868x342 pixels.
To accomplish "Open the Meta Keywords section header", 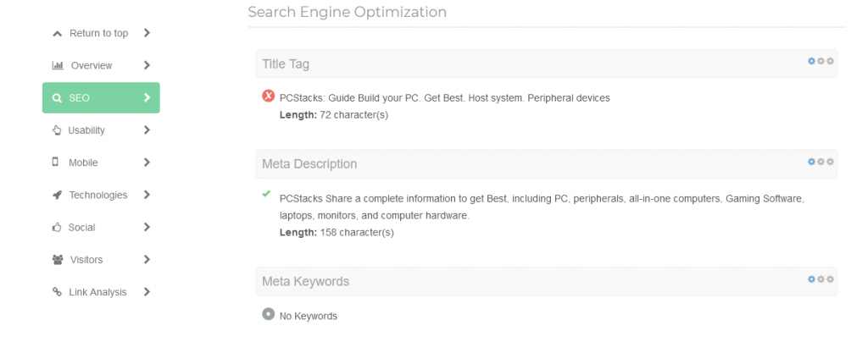I will tap(547, 282).
